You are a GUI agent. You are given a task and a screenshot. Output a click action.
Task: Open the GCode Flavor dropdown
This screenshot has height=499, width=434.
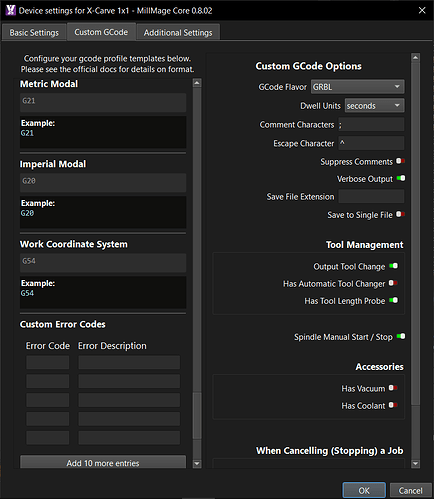point(358,87)
